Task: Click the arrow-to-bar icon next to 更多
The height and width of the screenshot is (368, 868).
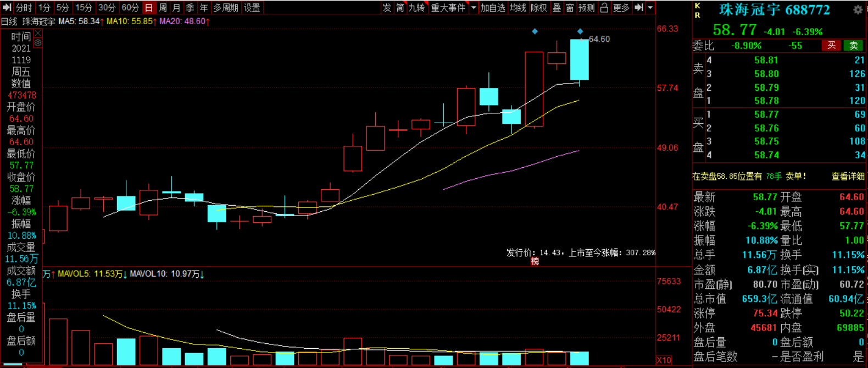Action: (x=639, y=8)
